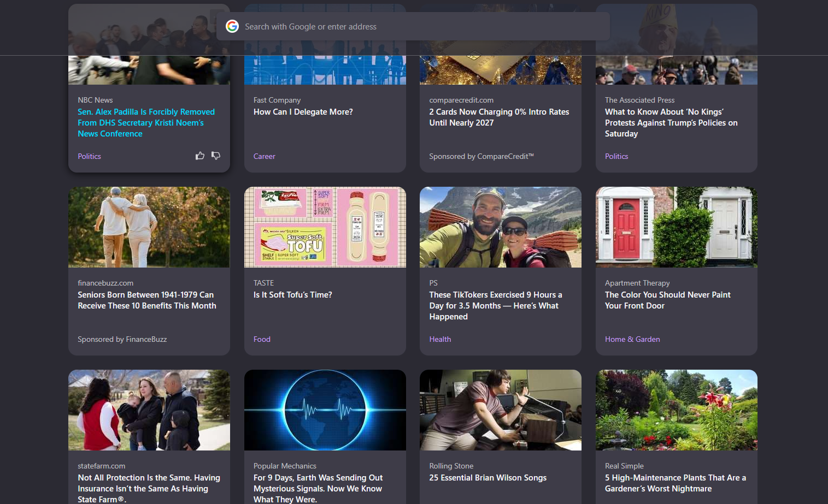The image size is (828, 504).
Task: Open 'These TikTokers Exercised 9 Hours' headline
Action: point(496,305)
